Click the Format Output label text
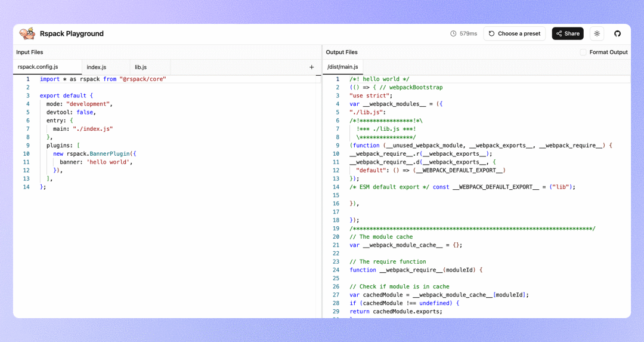644x342 pixels. [x=608, y=52]
